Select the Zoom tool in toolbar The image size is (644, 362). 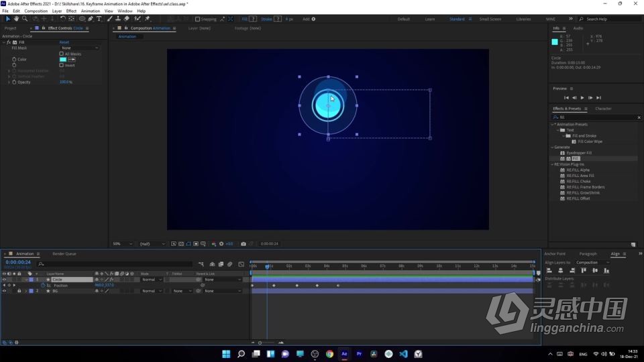tap(25, 19)
